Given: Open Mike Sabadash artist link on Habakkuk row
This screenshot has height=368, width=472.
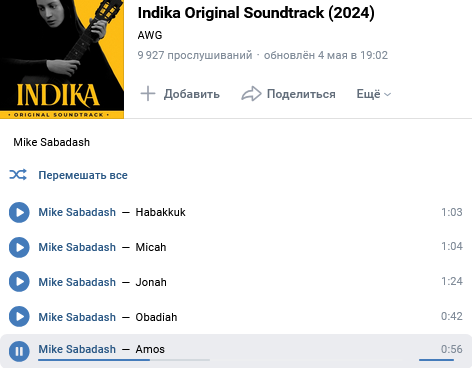Looking at the screenshot, I should pos(77,212).
